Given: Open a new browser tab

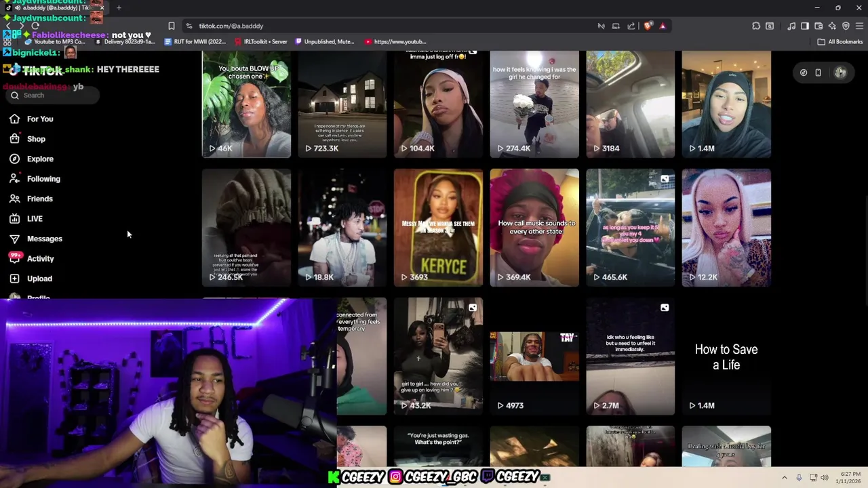Looking at the screenshot, I should [x=119, y=7].
